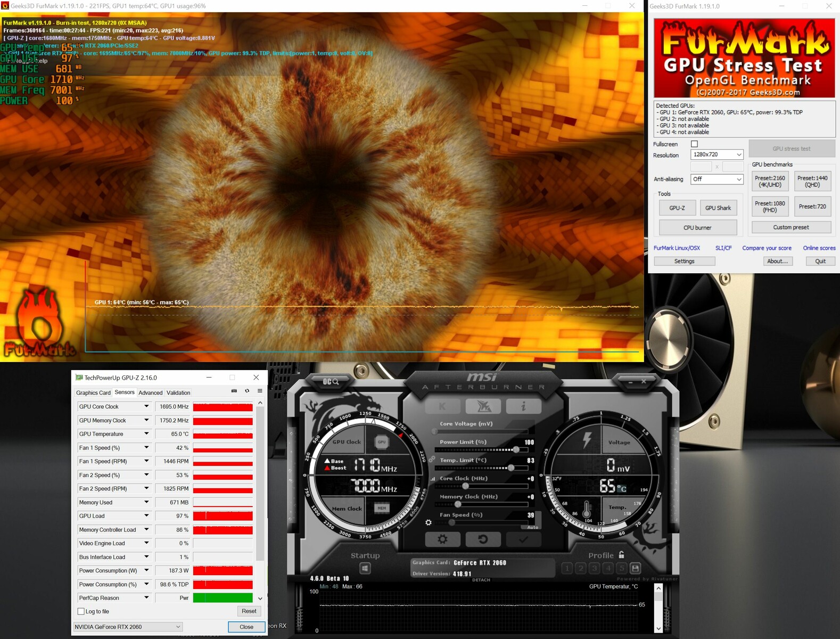This screenshot has height=639, width=840.
Task: Click the Compare your score link
Action: click(x=767, y=248)
